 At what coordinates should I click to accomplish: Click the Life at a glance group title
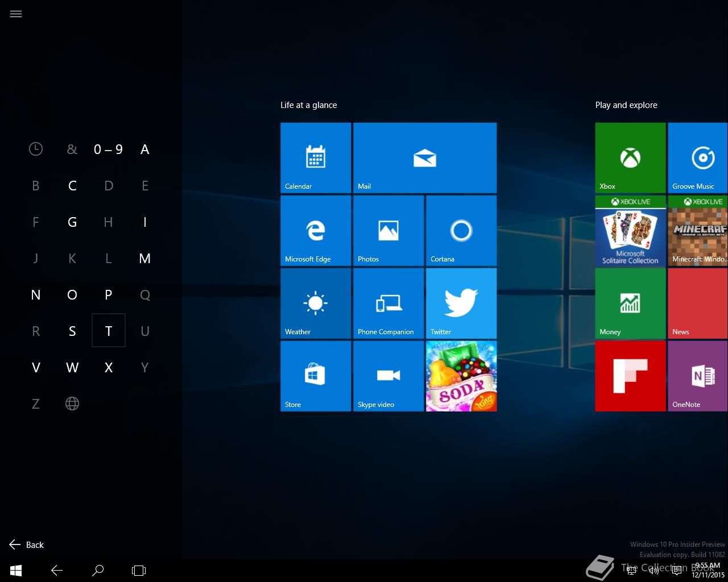309,105
